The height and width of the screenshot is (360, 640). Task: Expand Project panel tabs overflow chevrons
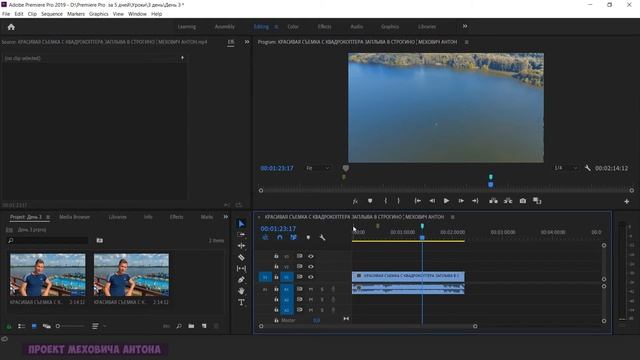coord(226,217)
